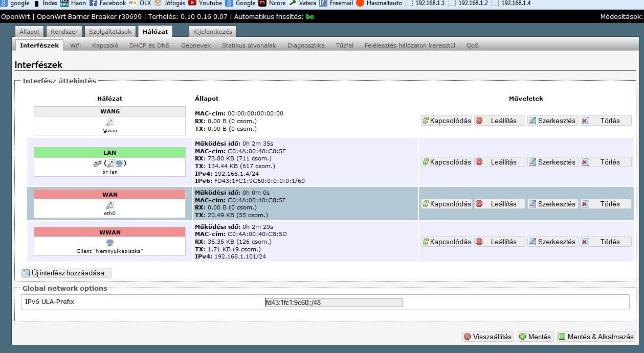Select the Hálózat main tab
Viewport: 644px width, 353px height.
pyautogui.click(x=155, y=32)
